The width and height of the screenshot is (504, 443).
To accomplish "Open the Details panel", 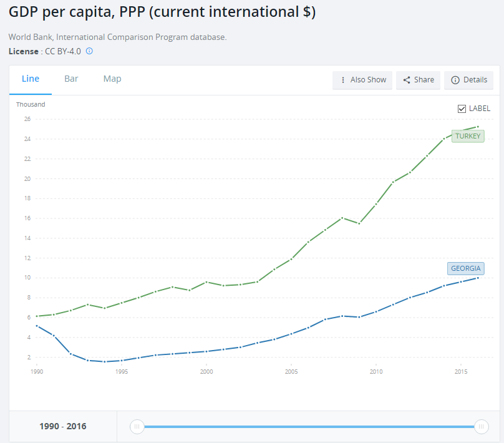I will [468, 80].
